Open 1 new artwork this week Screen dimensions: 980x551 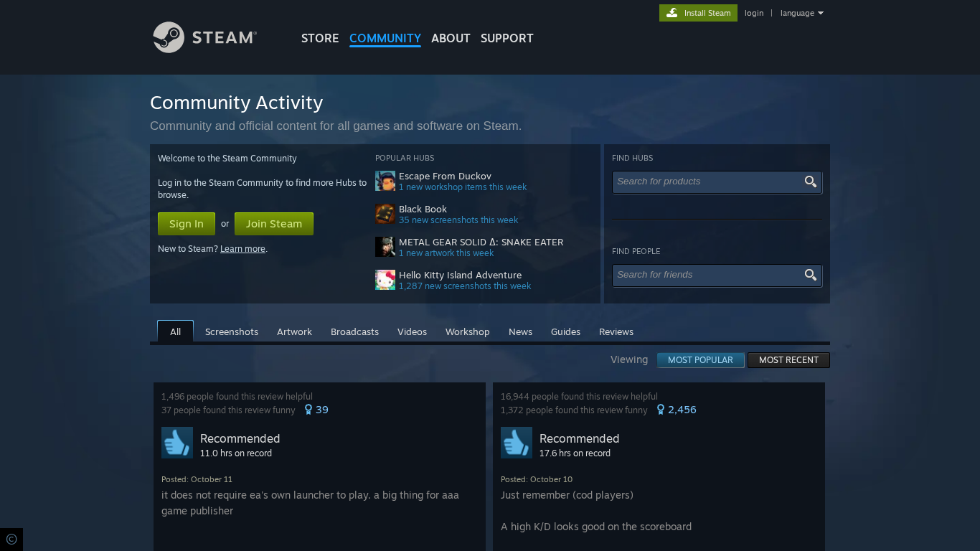pos(446,253)
